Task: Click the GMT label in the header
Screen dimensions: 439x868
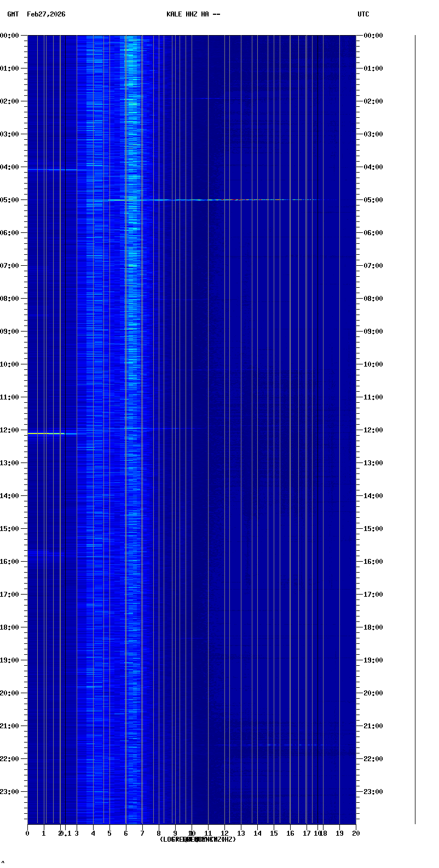Action: (x=13, y=14)
